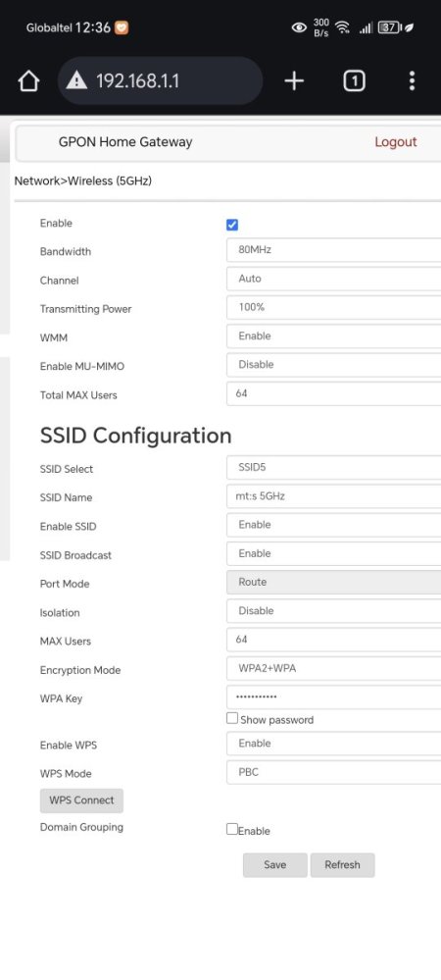Open the Encryption Mode dropdown

(333, 669)
